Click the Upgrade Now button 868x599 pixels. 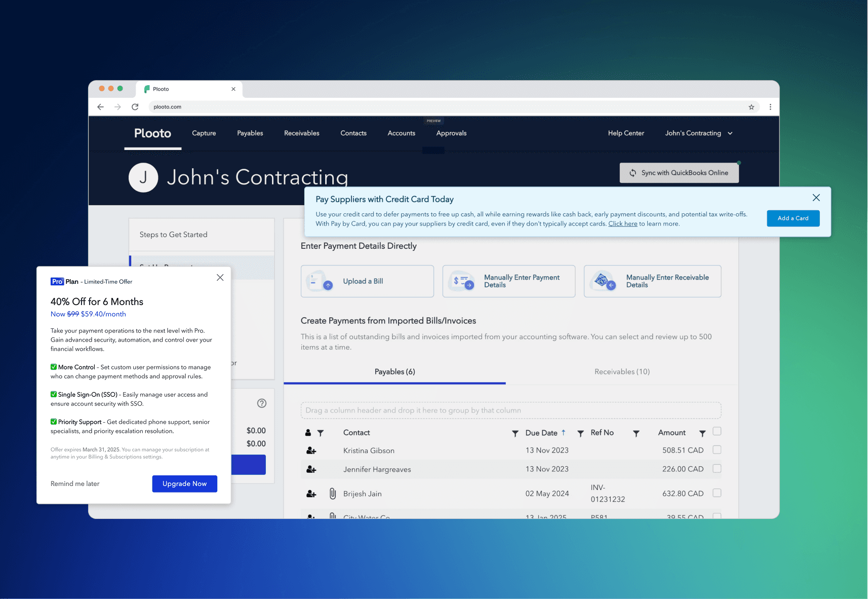tap(185, 484)
